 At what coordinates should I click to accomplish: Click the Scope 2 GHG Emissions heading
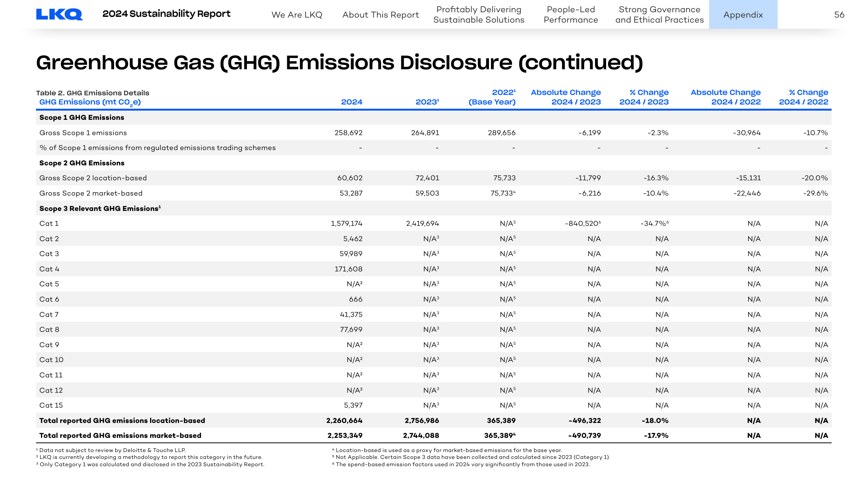coord(82,163)
